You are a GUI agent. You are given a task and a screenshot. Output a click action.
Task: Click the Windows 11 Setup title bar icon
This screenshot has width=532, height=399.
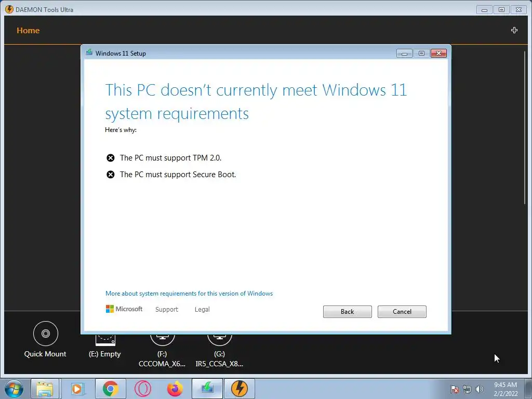click(x=89, y=52)
